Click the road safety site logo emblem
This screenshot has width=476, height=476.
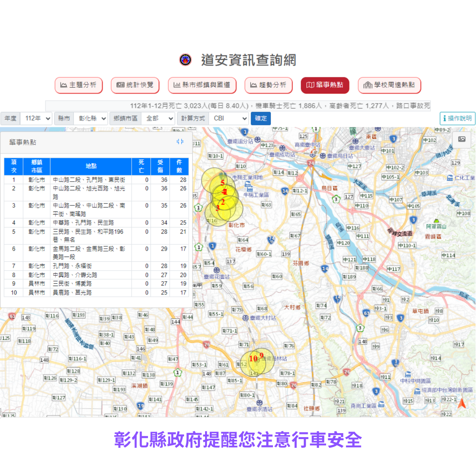185,60
